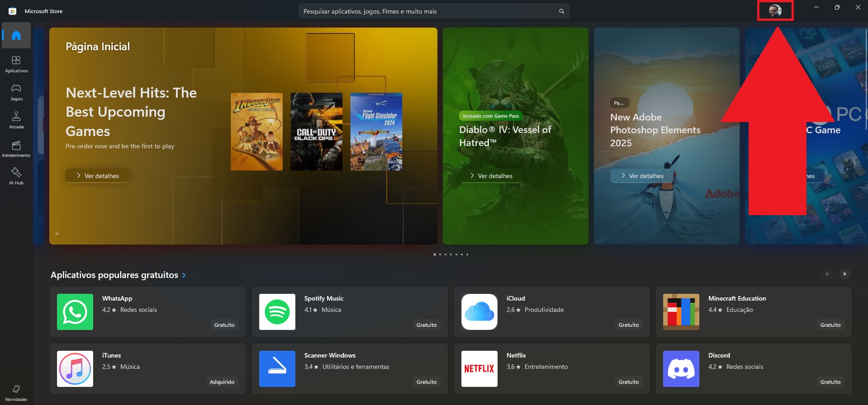
Task: Open the Spotify Music app icon
Action: (x=277, y=312)
